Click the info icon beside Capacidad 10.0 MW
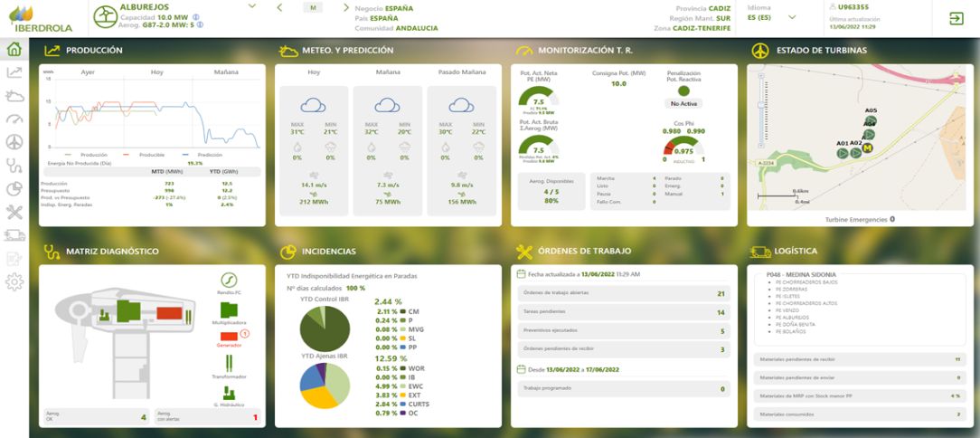The width and height of the screenshot is (980, 438). coord(197,16)
